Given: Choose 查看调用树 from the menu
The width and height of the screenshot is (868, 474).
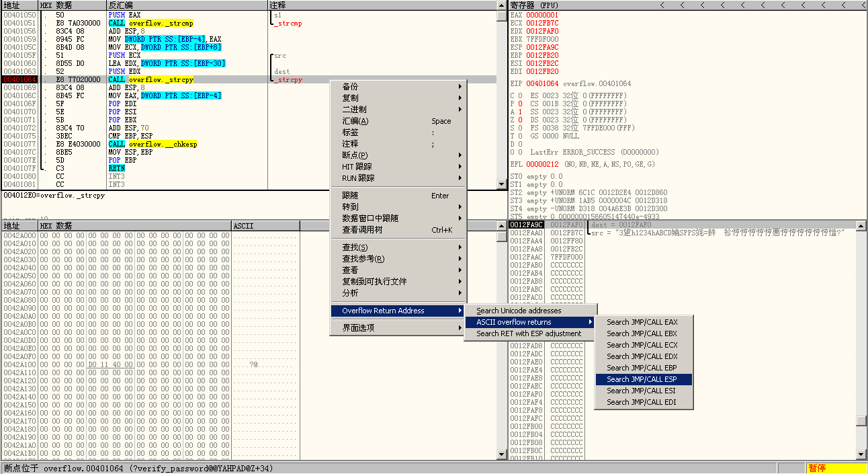Looking at the screenshot, I should click(399, 230).
